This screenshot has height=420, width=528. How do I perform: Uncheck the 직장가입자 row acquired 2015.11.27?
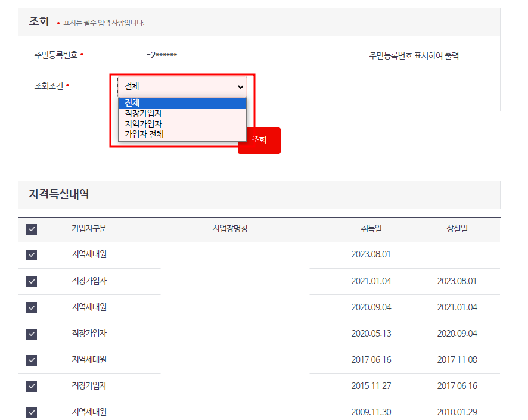click(x=31, y=385)
